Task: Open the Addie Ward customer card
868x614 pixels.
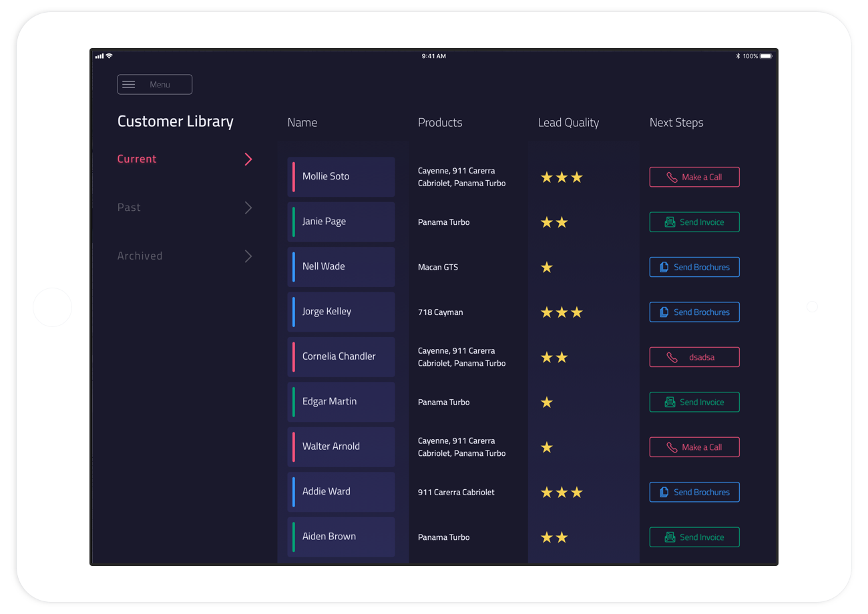Action: (341, 492)
